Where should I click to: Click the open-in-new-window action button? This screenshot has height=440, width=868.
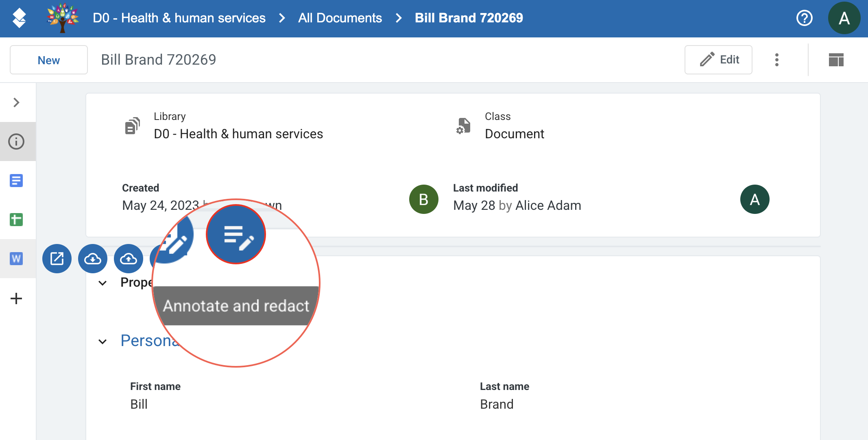(x=57, y=259)
